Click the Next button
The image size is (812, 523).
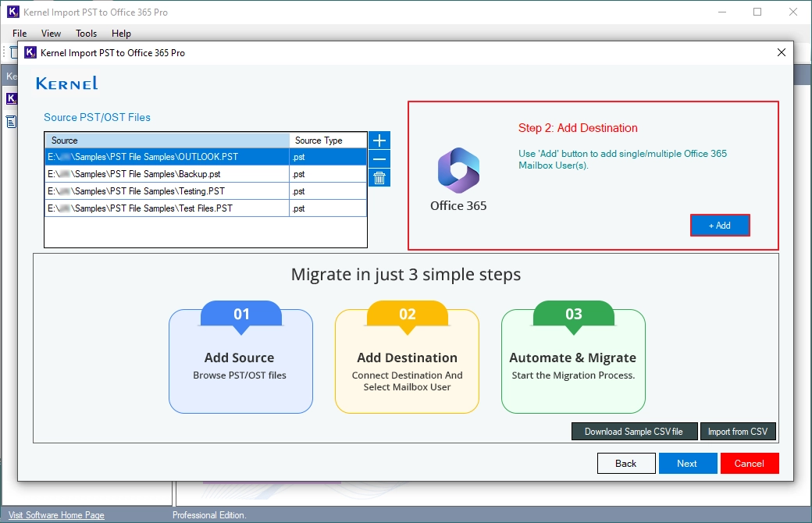687,464
